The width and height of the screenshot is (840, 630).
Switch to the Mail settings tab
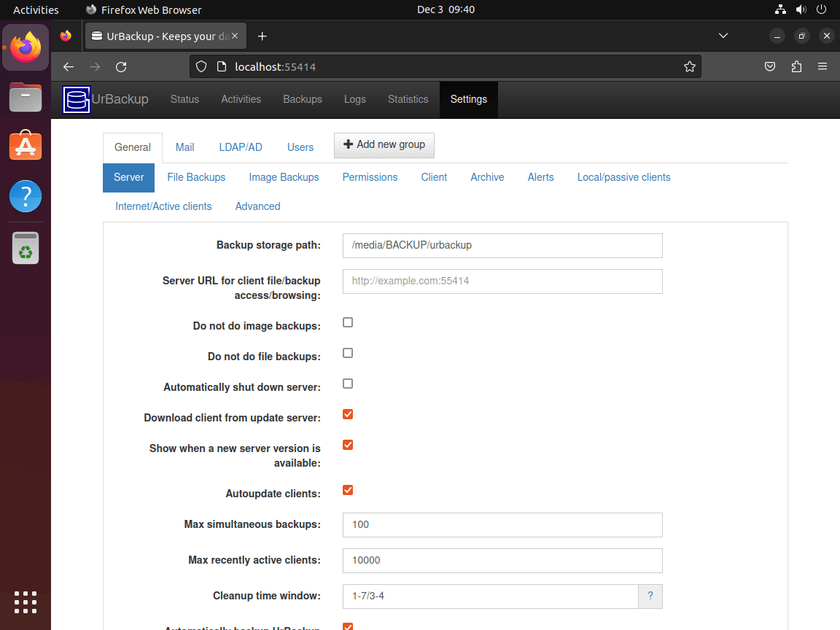point(184,147)
